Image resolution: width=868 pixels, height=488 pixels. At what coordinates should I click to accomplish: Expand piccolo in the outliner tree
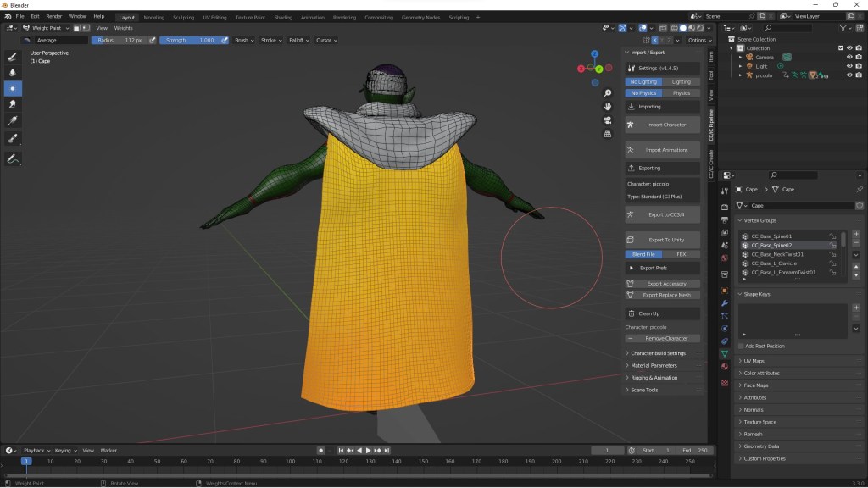(x=741, y=75)
